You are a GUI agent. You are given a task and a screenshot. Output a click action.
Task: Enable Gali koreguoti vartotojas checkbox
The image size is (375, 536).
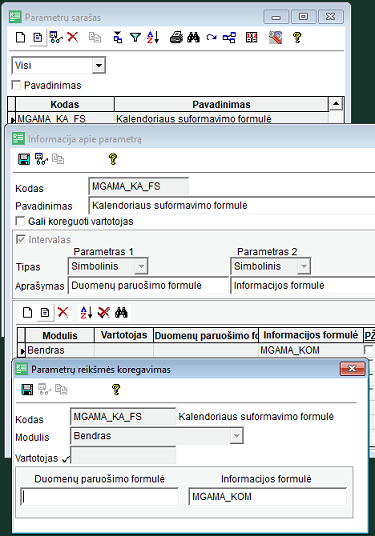click(20, 221)
